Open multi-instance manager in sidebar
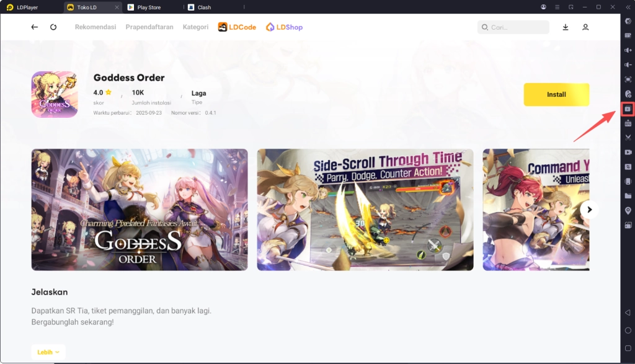 [628, 225]
